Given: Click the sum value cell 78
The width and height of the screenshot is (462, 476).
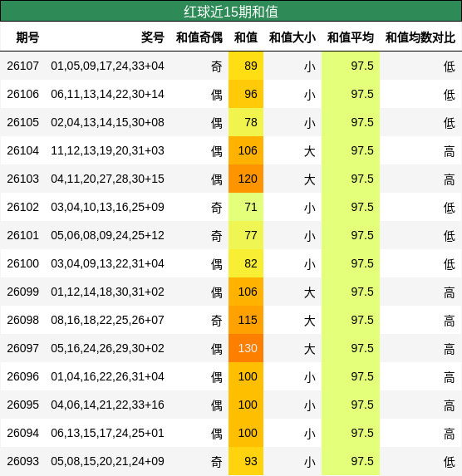Looking at the screenshot, I should click(246, 122).
